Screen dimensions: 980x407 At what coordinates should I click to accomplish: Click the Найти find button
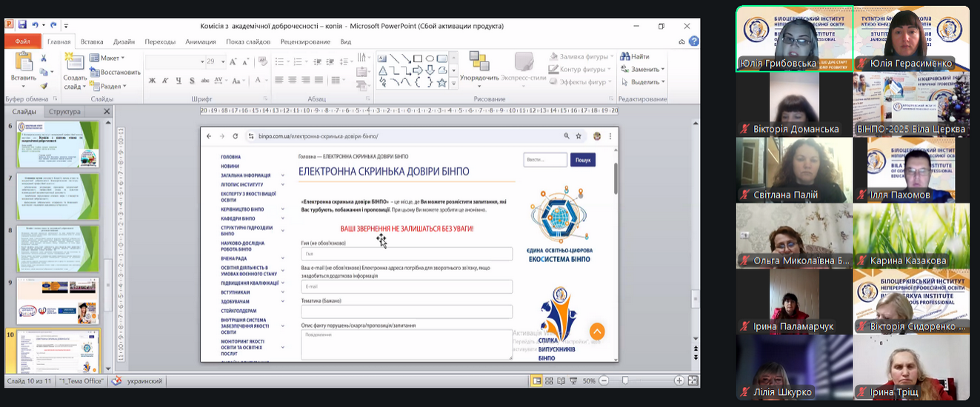635,56
